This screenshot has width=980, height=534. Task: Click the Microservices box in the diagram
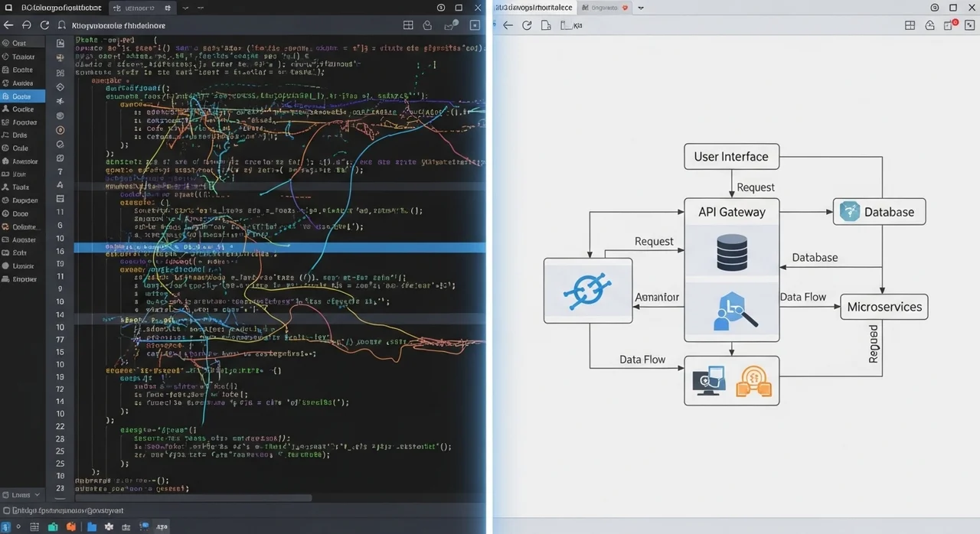884,307
